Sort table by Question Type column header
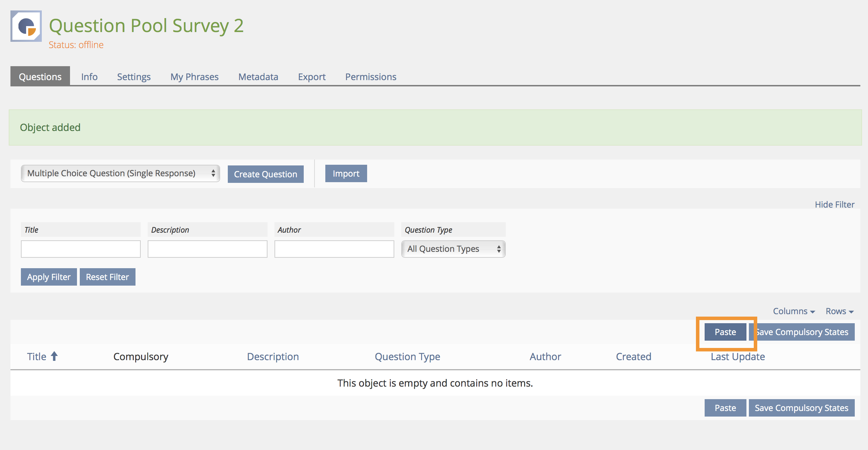The height and width of the screenshot is (450, 868). pyautogui.click(x=407, y=356)
